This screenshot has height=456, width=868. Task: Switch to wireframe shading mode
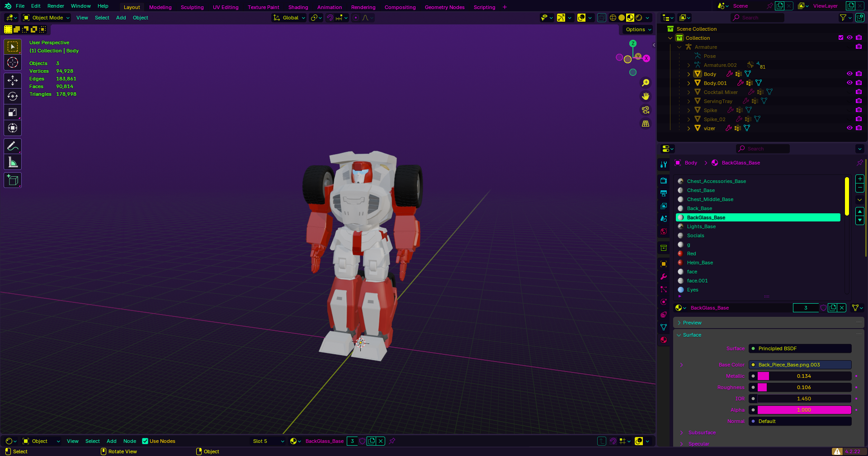[x=613, y=18]
